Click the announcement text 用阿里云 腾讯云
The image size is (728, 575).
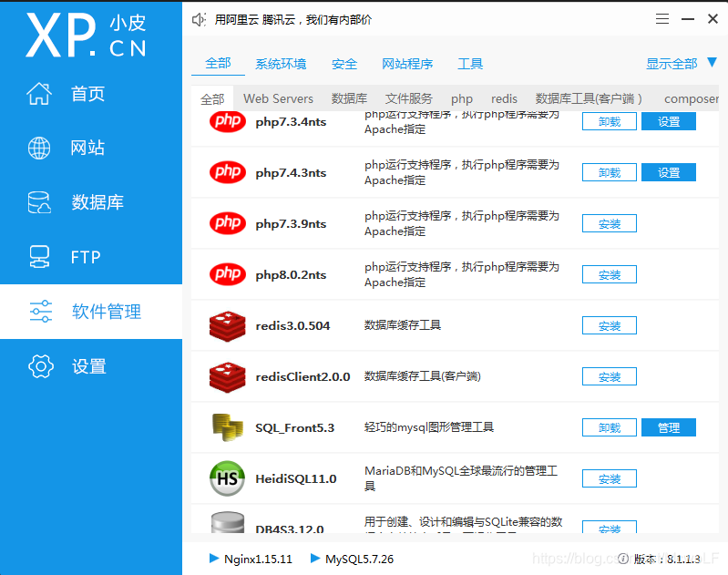click(x=293, y=19)
